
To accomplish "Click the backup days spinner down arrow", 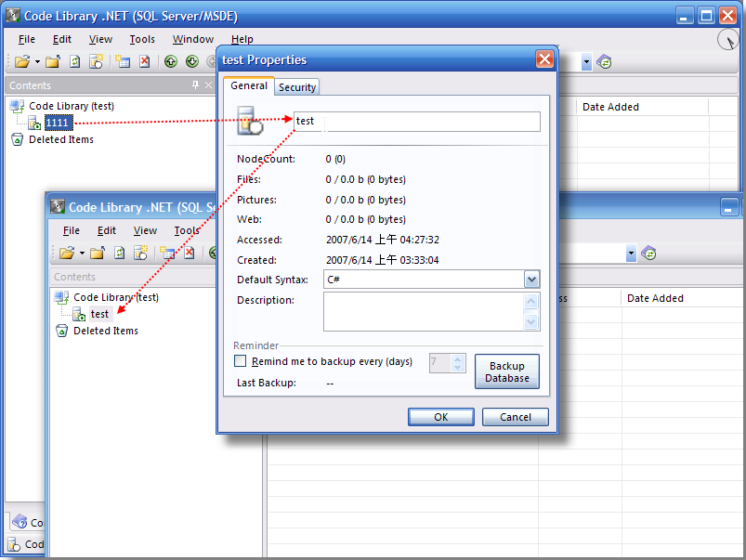I will coord(458,368).
